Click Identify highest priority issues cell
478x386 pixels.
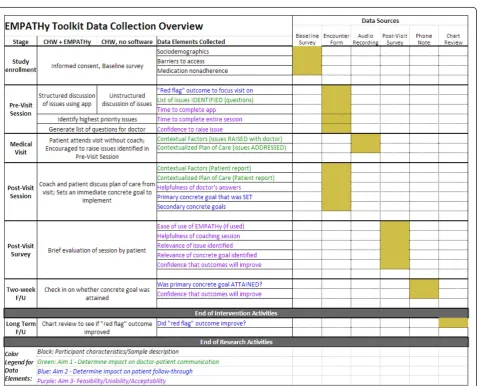97,119
